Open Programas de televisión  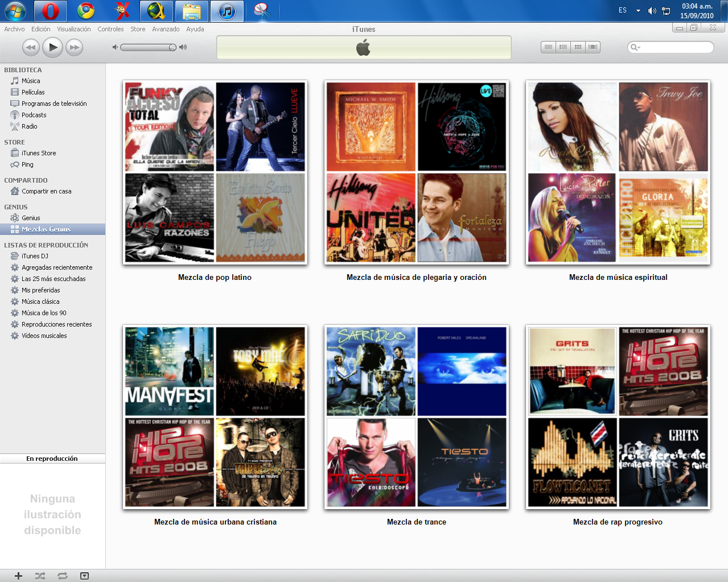tap(52, 104)
